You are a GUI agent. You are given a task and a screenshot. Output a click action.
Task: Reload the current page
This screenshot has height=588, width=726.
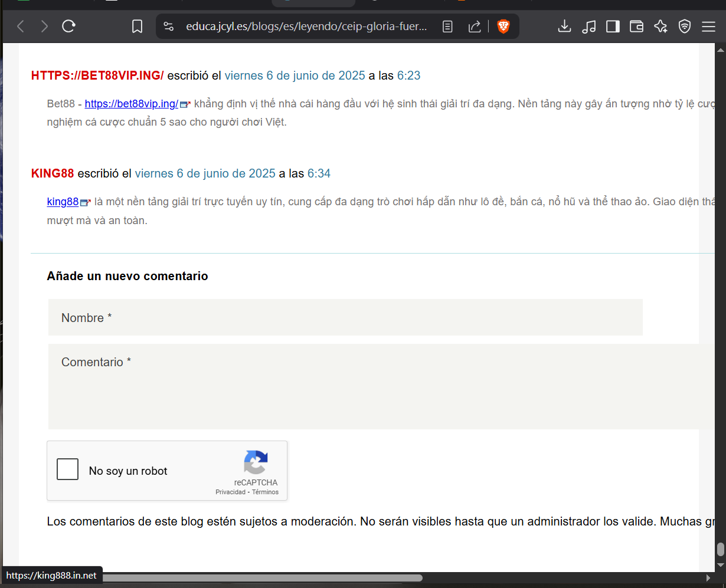tap(68, 26)
